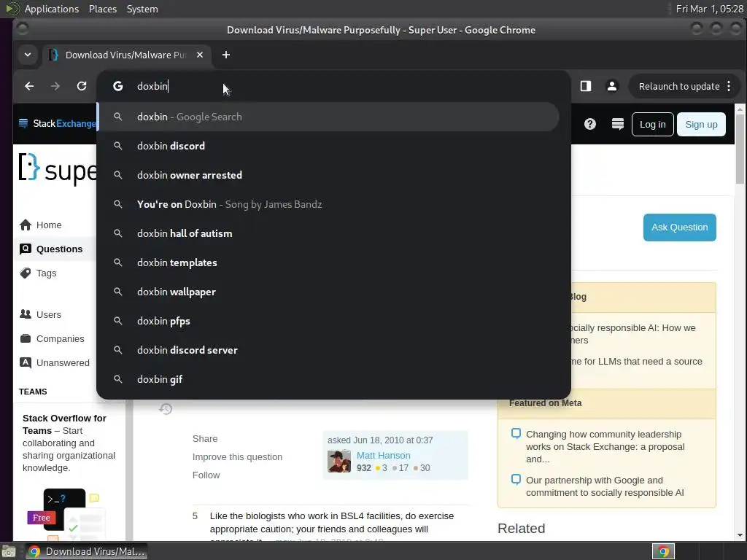Open the Chrome profile avatar icon
Image resolution: width=747 pixels, height=560 pixels.
pyautogui.click(x=612, y=86)
